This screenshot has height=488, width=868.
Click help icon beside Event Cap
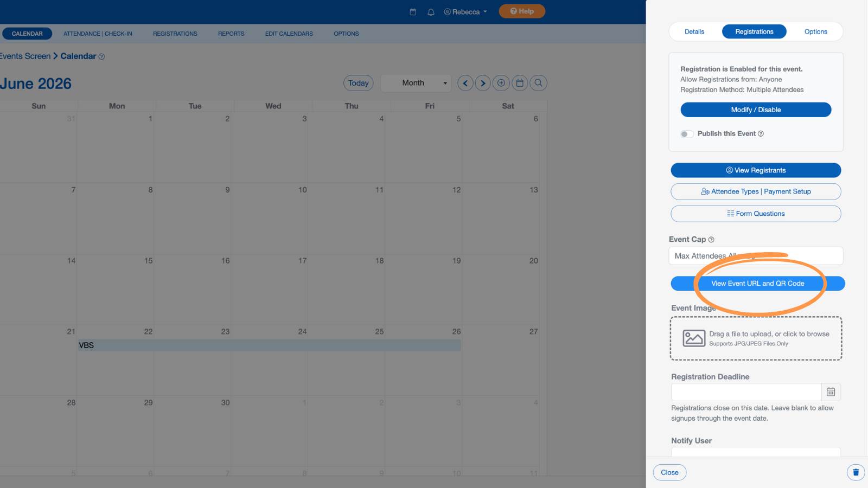[x=711, y=240]
